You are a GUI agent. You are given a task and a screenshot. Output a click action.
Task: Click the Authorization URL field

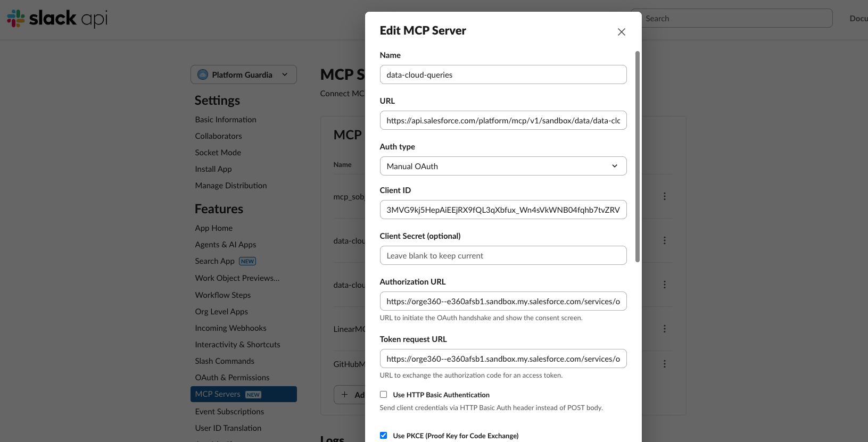pyautogui.click(x=503, y=301)
